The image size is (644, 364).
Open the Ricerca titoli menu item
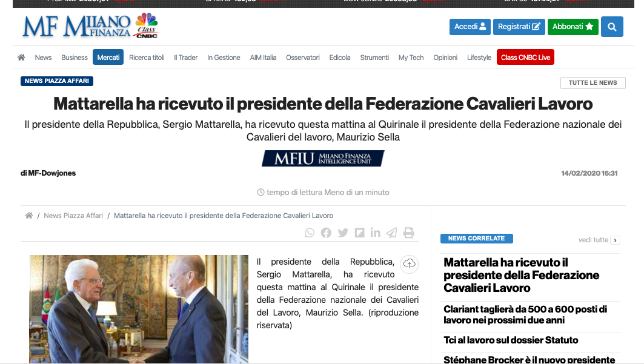pyautogui.click(x=147, y=58)
